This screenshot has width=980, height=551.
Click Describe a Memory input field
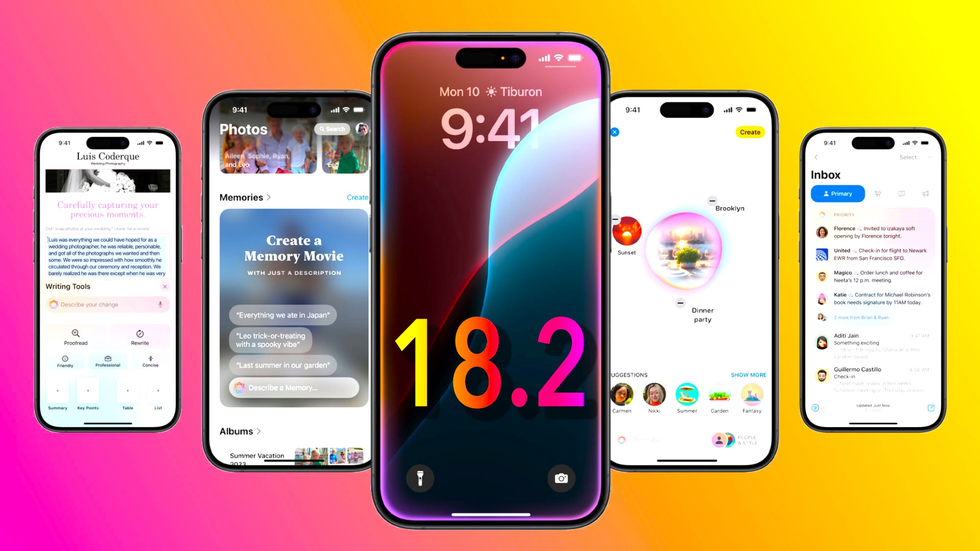click(294, 387)
